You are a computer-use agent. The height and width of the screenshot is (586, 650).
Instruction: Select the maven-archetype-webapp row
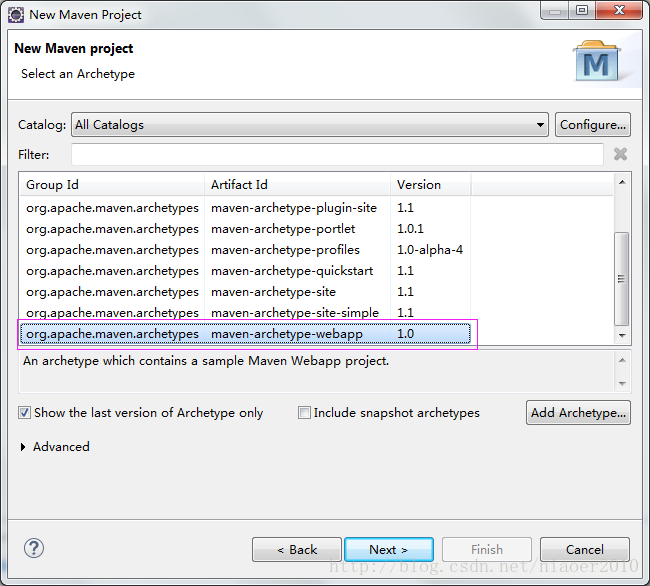(x=245, y=334)
